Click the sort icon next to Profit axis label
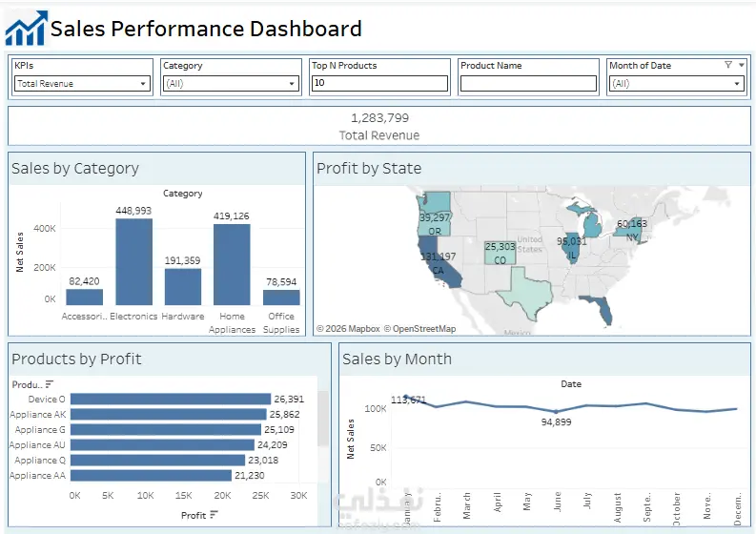 [x=214, y=515]
